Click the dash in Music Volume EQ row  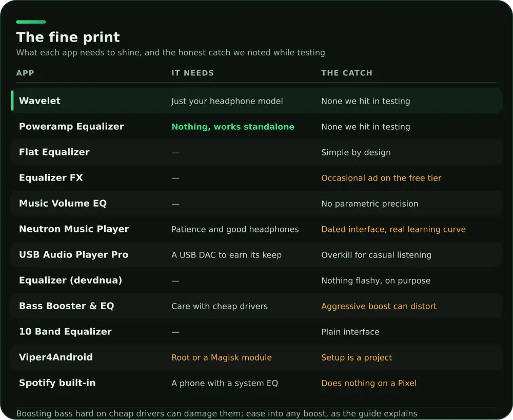[175, 204]
